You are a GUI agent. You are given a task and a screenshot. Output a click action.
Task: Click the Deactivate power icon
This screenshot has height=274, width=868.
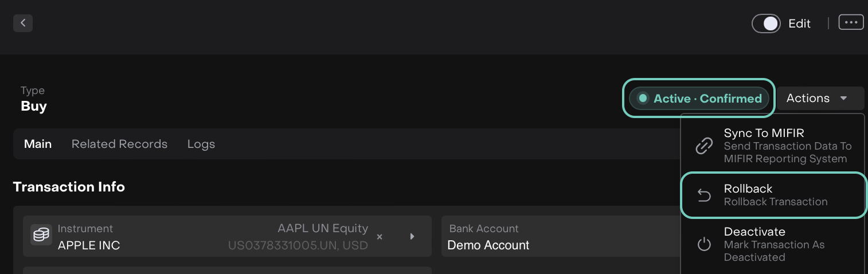[x=703, y=245]
